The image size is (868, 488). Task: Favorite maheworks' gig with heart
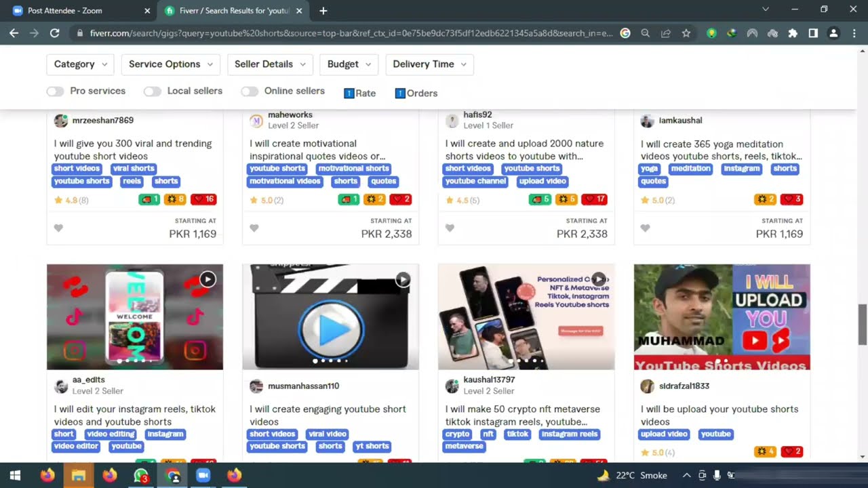(254, 228)
